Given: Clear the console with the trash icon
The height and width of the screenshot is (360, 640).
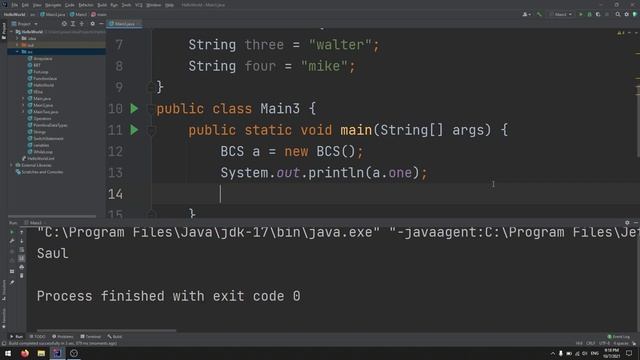Looking at the screenshot, I should tap(22, 276).
